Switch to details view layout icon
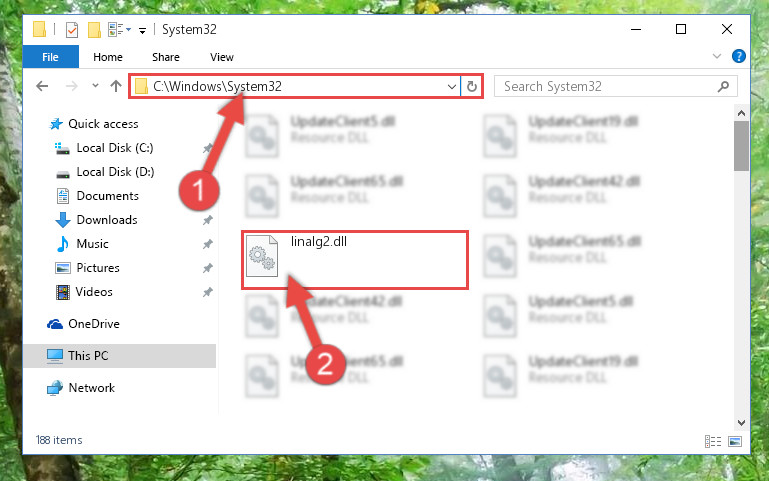769x481 pixels. (x=713, y=441)
